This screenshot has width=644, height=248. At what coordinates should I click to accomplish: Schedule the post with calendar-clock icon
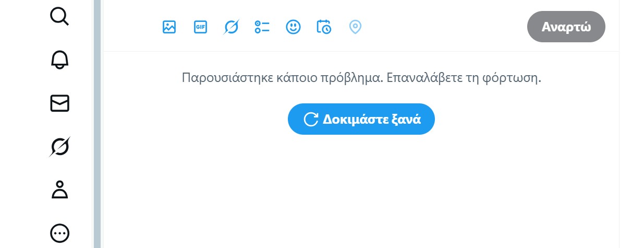[x=324, y=27]
